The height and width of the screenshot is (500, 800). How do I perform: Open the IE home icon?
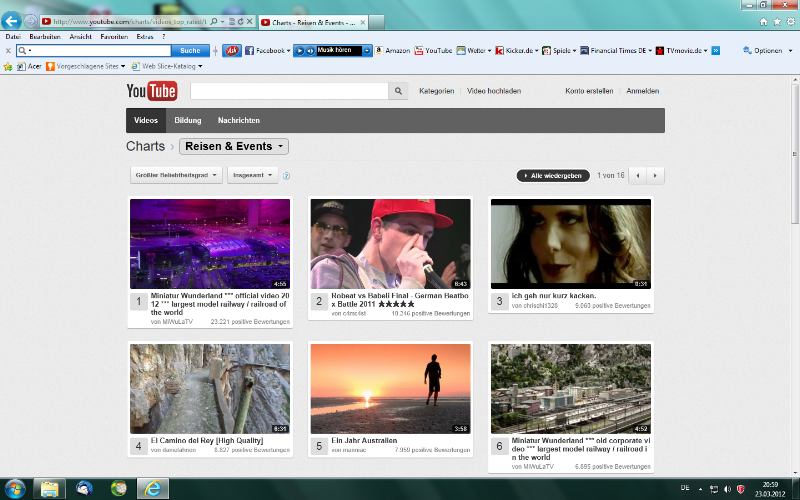(764, 21)
